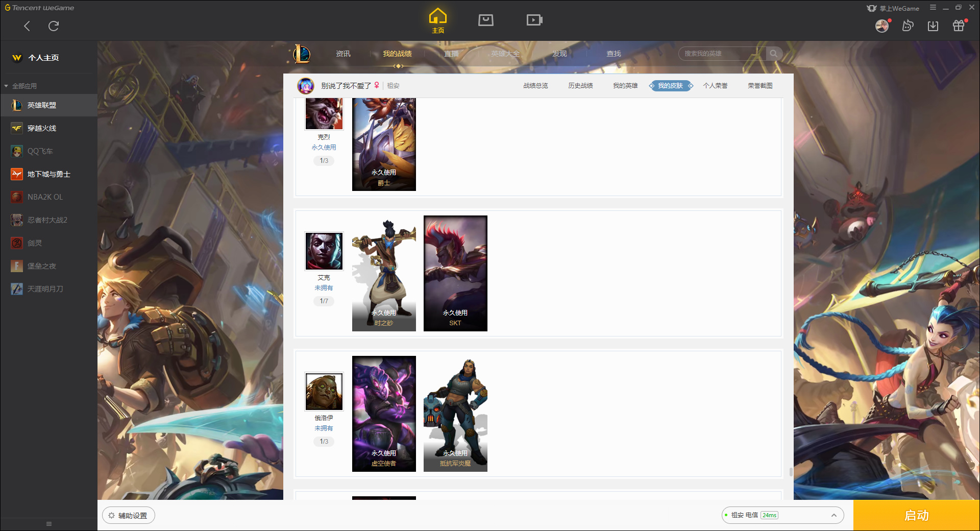Click the 1/7 skin count badge
The height and width of the screenshot is (531, 980).
(324, 301)
